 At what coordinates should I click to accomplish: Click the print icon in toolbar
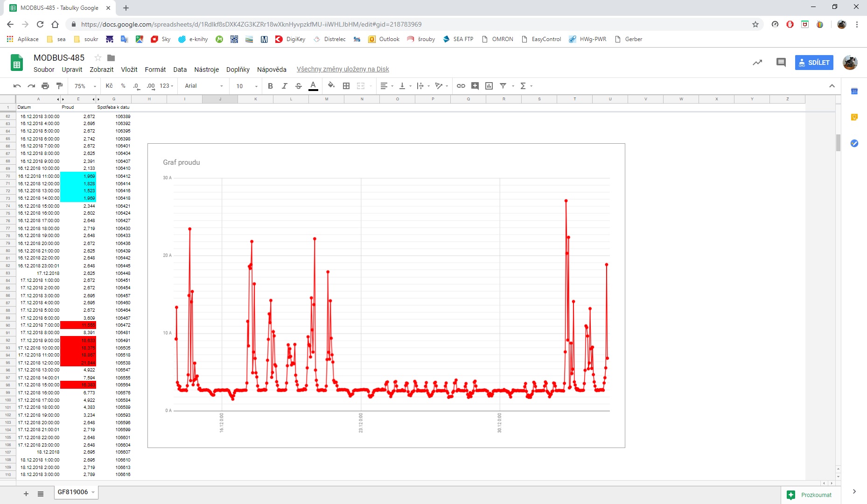pyautogui.click(x=45, y=86)
